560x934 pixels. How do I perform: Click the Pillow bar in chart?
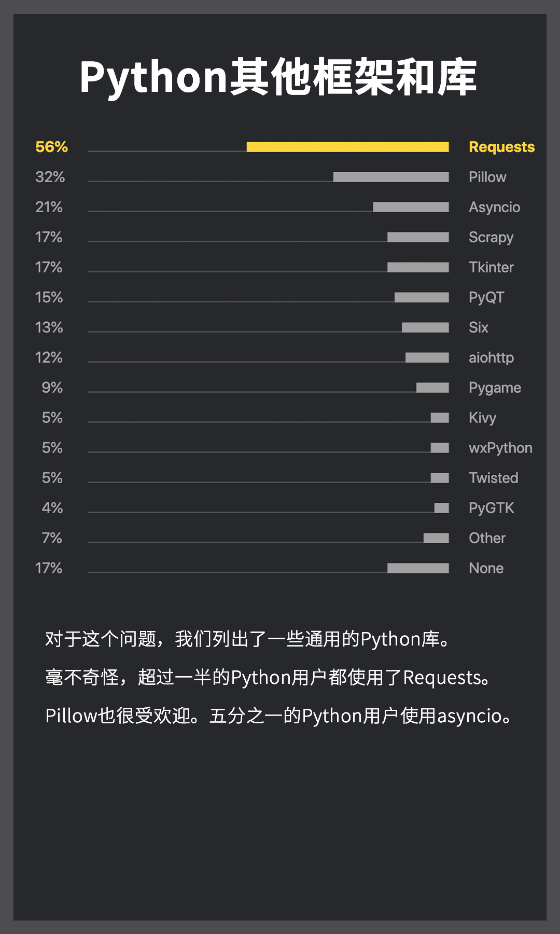click(x=391, y=177)
